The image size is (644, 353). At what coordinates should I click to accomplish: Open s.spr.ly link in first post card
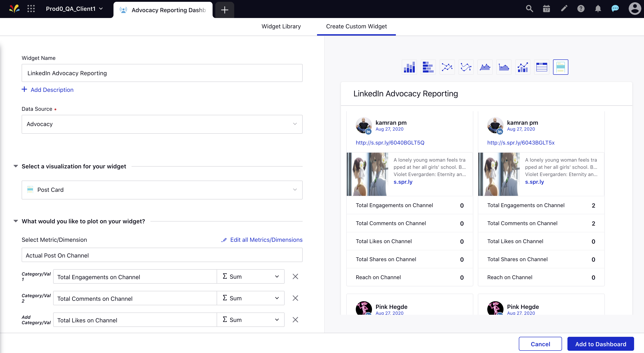point(403,182)
